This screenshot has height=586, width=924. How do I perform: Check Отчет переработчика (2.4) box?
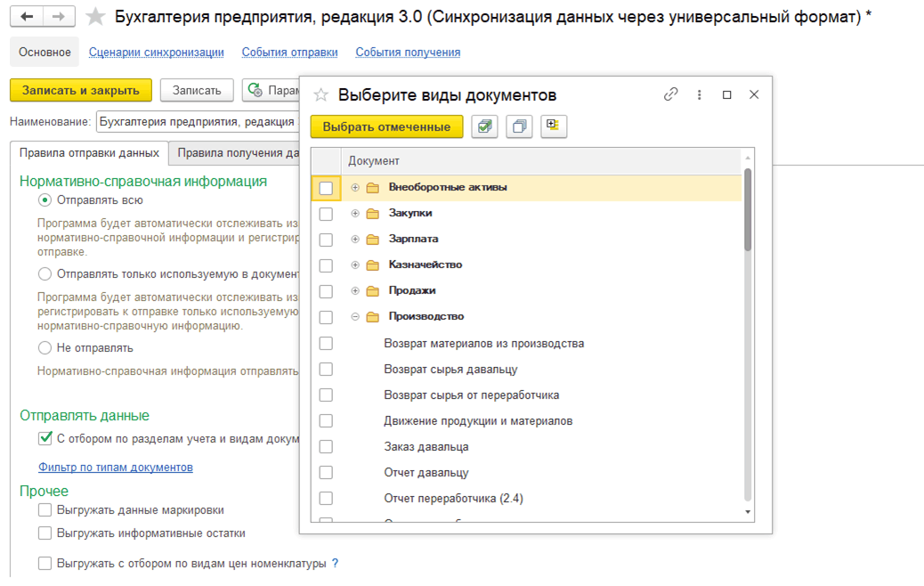[x=326, y=498]
